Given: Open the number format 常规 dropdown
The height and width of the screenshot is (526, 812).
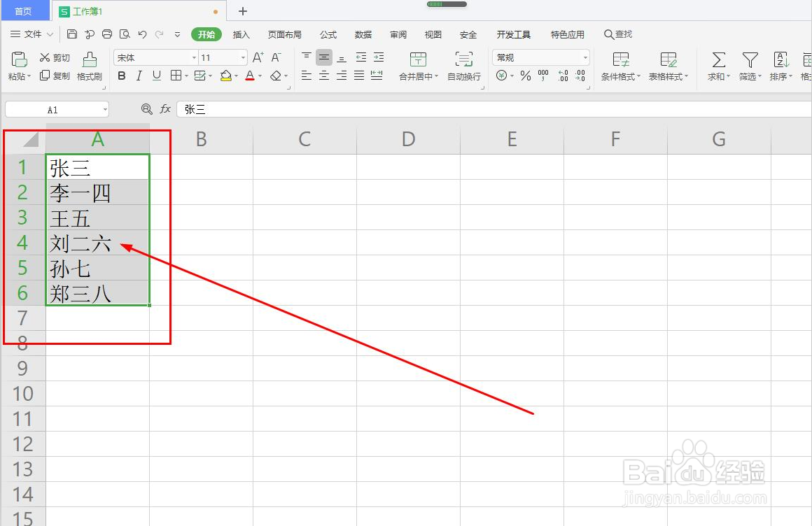Looking at the screenshot, I should point(585,57).
